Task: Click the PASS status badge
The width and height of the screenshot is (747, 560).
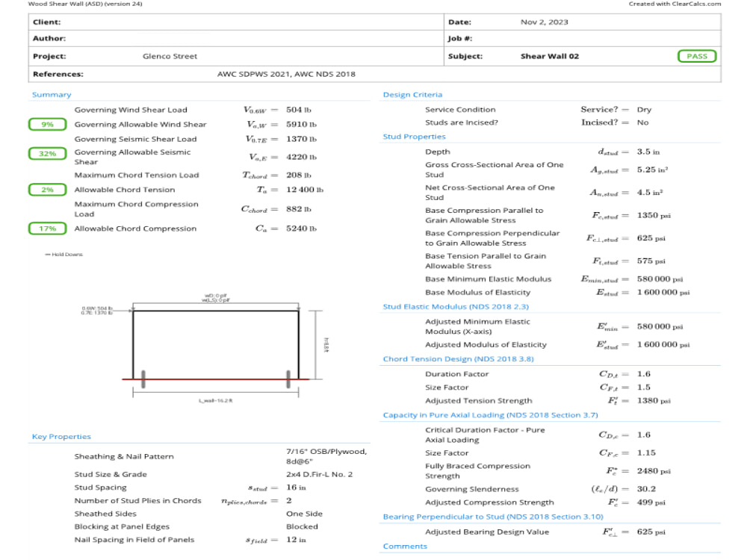Action: coord(696,55)
